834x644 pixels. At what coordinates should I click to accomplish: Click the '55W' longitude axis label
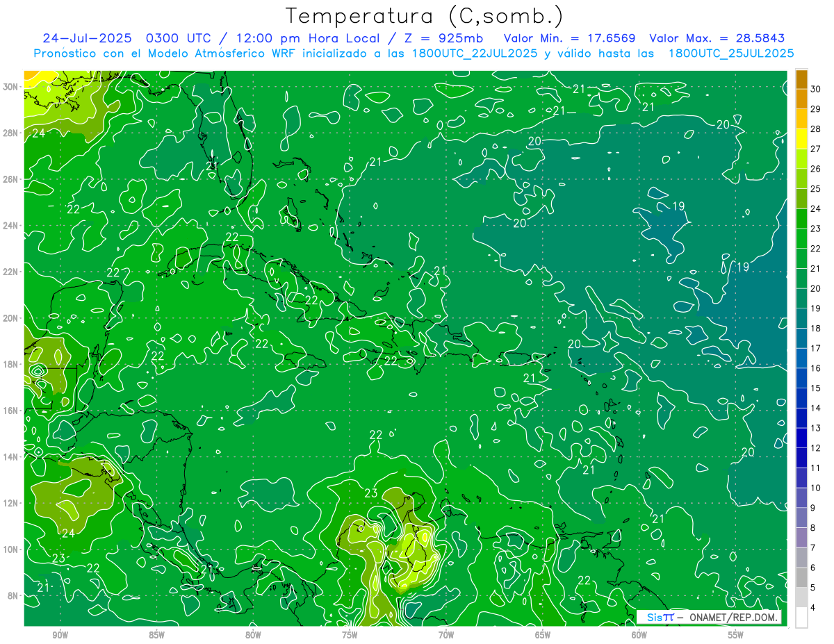pyautogui.click(x=736, y=635)
